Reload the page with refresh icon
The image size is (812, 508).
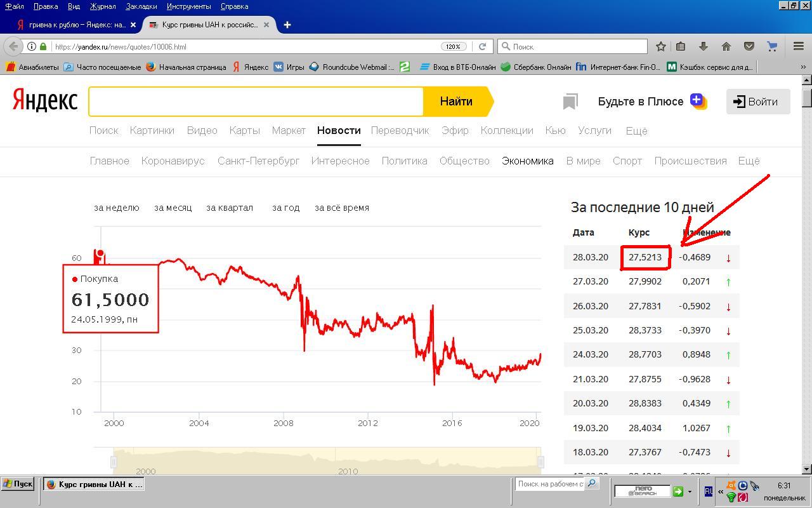[x=482, y=46]
